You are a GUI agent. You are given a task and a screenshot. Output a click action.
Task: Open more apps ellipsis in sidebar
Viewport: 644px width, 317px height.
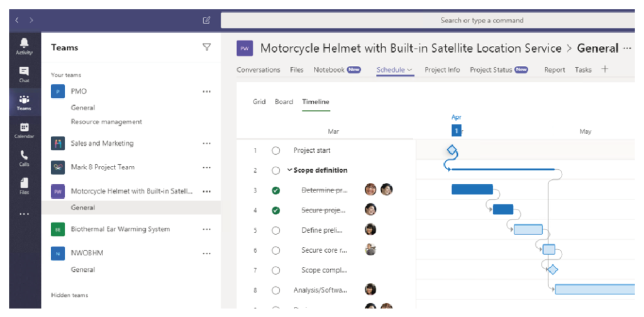click(25, 213)
